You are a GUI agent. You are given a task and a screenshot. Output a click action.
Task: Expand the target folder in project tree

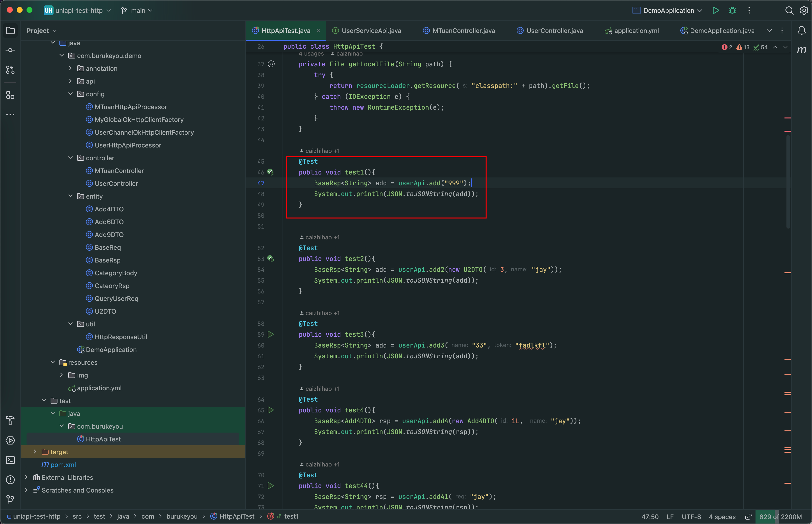35,452
